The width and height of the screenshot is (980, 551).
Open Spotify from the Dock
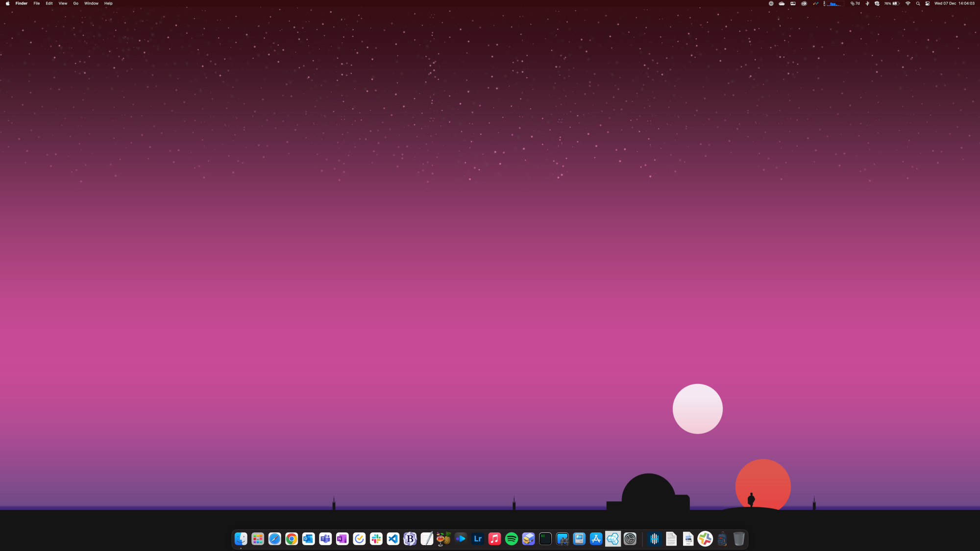512,539
